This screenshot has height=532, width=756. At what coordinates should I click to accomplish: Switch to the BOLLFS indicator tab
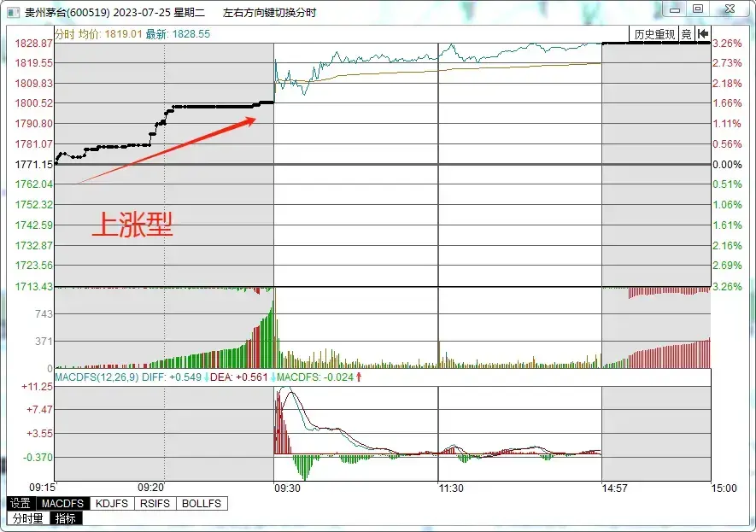point(202,504)
